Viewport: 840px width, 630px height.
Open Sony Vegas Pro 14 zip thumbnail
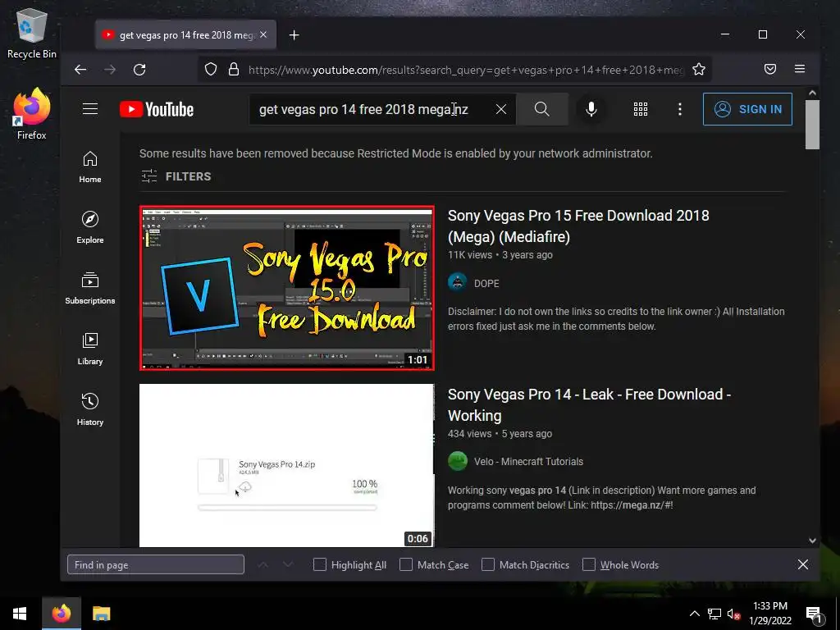tap(286, 465)
